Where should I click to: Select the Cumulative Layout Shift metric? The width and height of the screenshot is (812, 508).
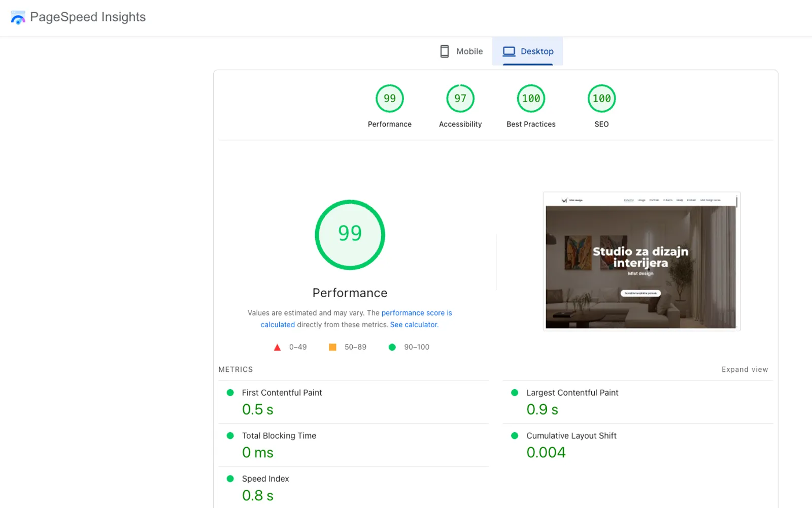[x=571, y=436]
